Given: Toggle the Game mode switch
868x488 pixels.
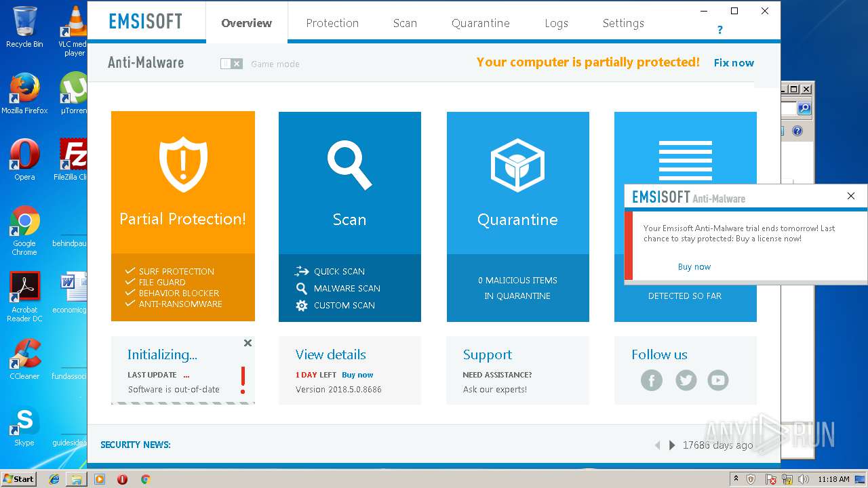Looking at the screenshot, I should coord(231,64).
